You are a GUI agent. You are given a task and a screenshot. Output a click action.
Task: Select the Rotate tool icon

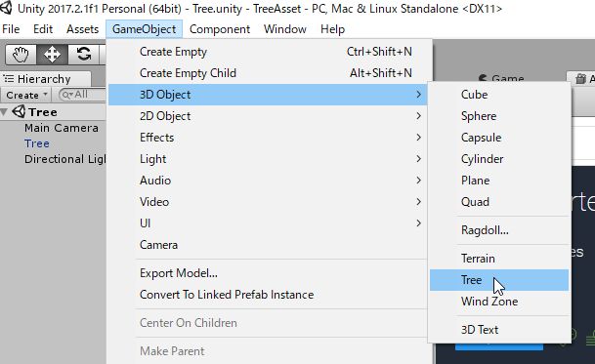click(x=83, y=55)
